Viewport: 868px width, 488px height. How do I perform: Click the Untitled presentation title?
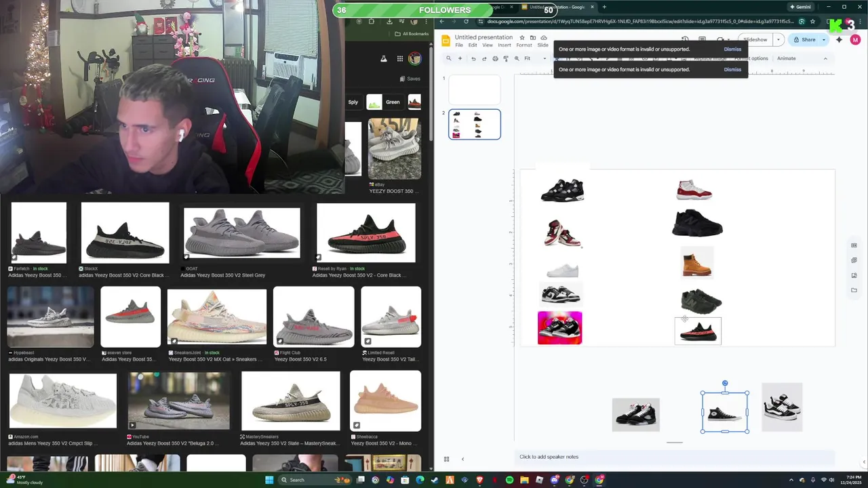[484, 37]
